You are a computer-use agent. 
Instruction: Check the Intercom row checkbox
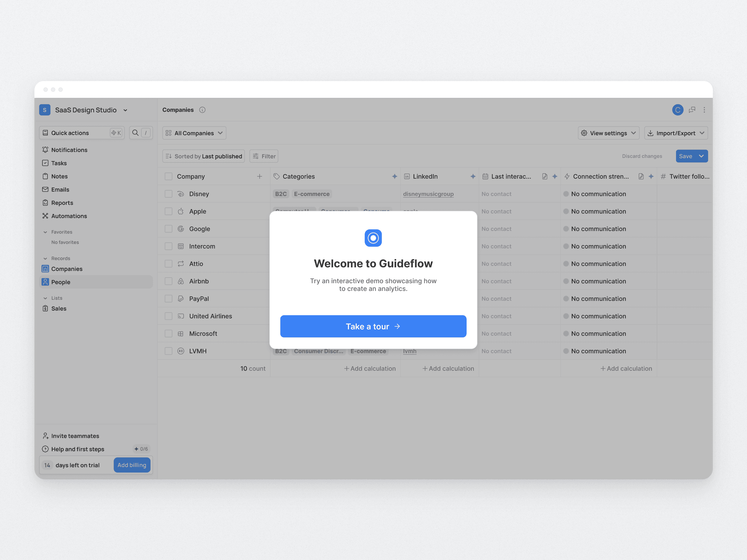click(169, 246)
